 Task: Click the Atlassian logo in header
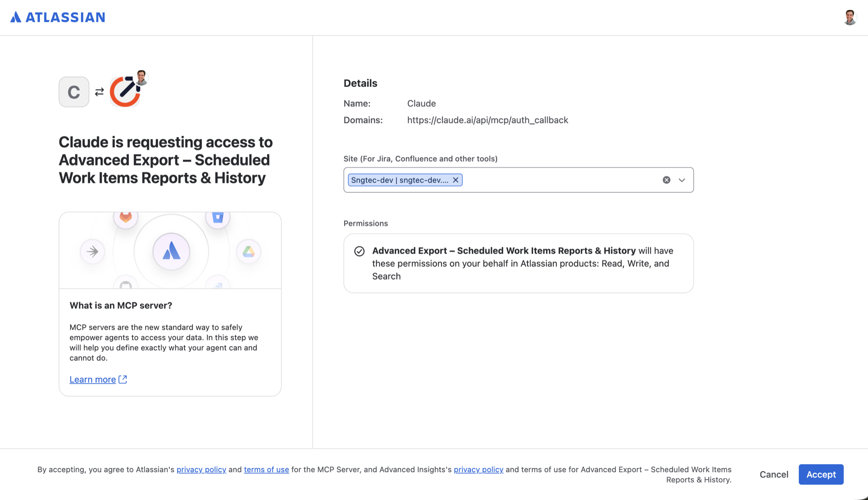point(58,17)
